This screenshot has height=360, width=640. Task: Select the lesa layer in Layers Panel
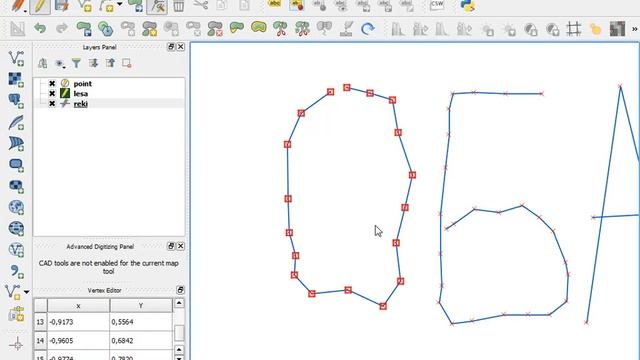point(81,93)
